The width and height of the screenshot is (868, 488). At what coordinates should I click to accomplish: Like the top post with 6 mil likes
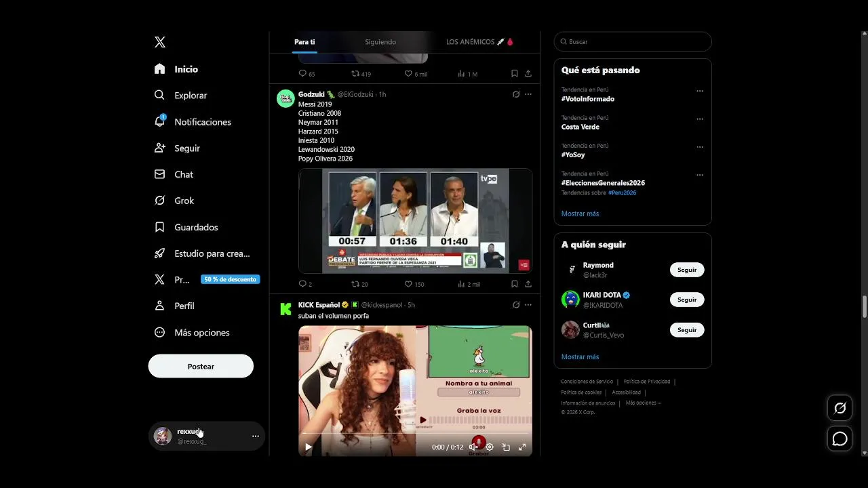pyautogui.click(x=416, y=74)
